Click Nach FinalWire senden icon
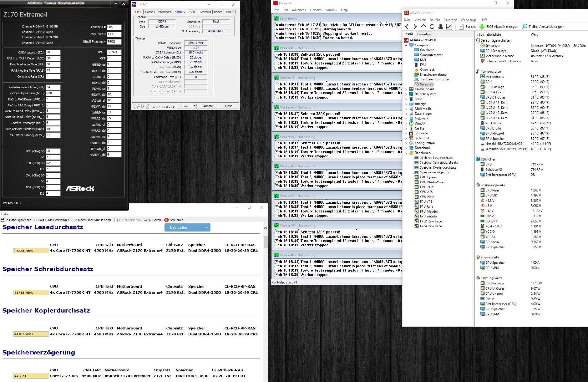588x382 pixels. 75,220
